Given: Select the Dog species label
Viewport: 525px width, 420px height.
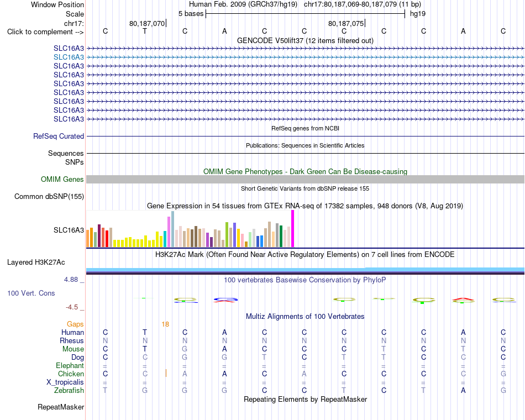Looking at the screenshot, I should [x=78, y=358].
